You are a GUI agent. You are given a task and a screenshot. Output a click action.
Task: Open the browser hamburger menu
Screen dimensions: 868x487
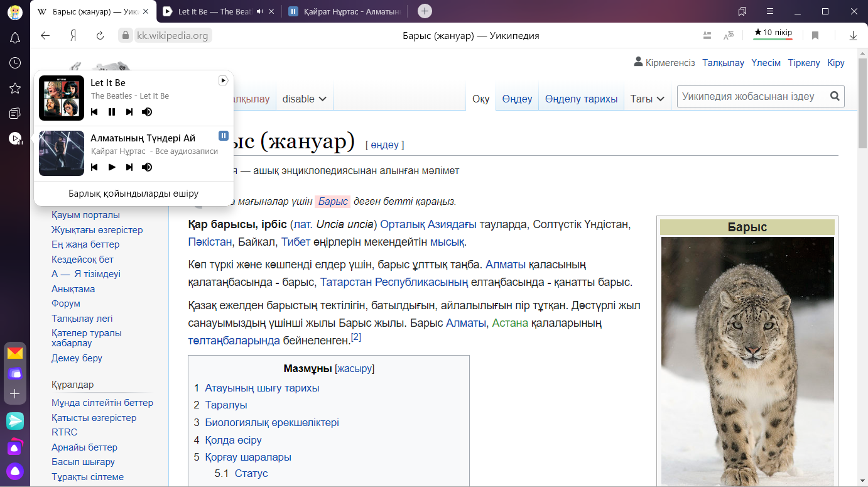coord(770,11)
